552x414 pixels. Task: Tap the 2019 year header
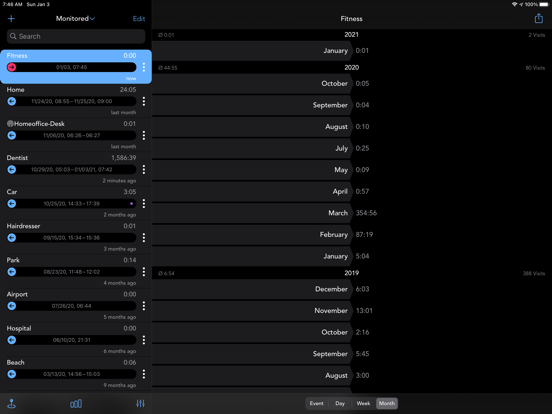pos(352,273)
